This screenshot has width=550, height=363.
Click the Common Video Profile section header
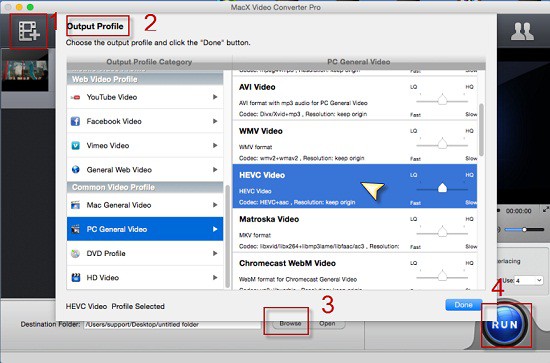click(145, 187)
